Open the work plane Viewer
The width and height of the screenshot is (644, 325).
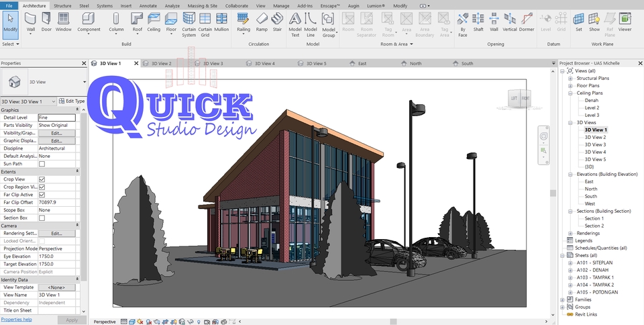(625, 23)
